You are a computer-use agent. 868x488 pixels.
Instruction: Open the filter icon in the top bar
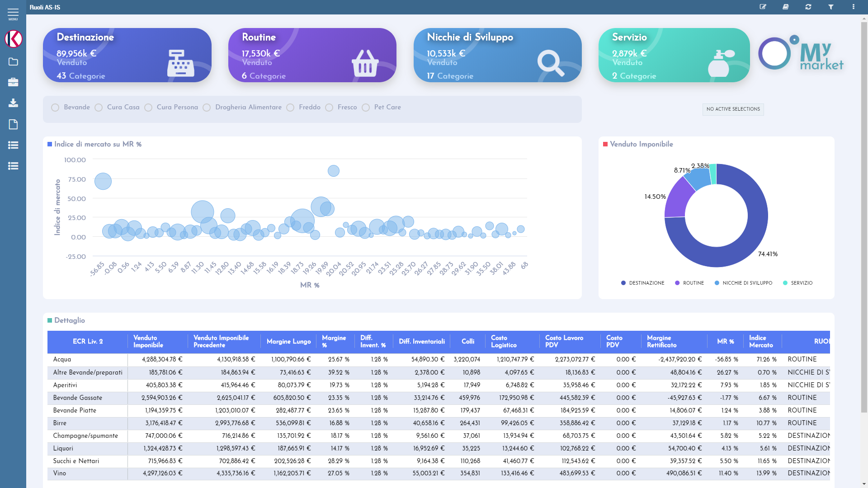[831, 7]
